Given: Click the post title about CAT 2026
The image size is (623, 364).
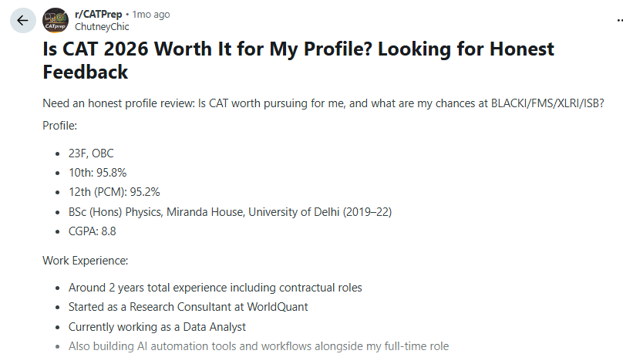Looking at the screenshot, I should pyautogui.click(x=298, y=61).
